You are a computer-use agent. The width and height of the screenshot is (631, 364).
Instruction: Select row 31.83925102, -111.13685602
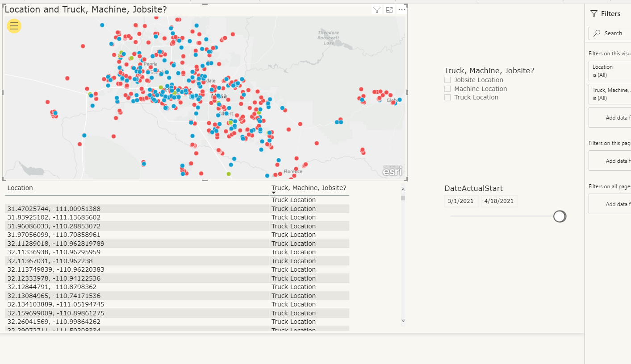point(177,217)
